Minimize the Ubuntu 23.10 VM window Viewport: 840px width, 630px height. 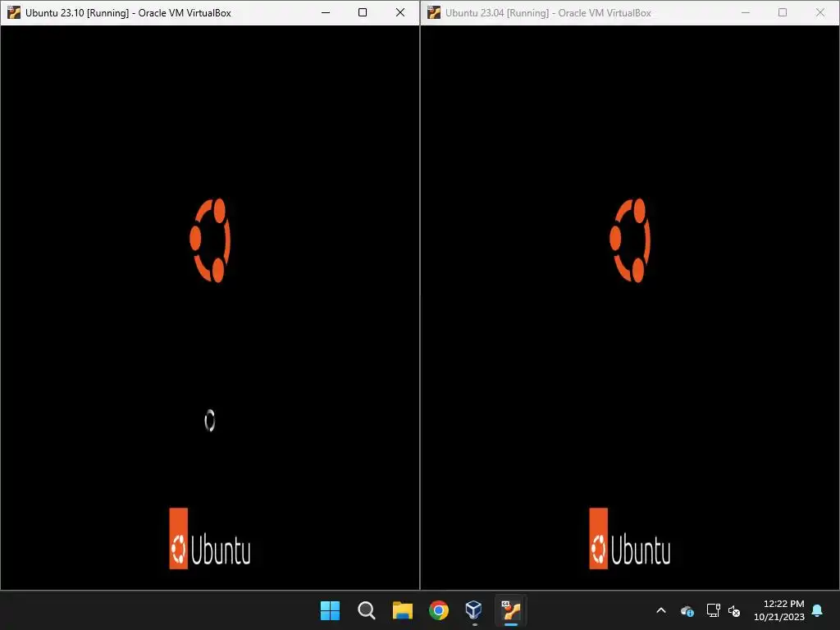pos(325,12)
